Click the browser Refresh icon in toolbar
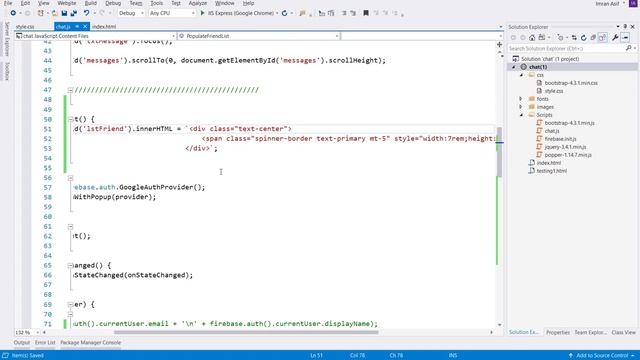Image resolution: width=640 pixels, height=360 pixels. (284, 13)
